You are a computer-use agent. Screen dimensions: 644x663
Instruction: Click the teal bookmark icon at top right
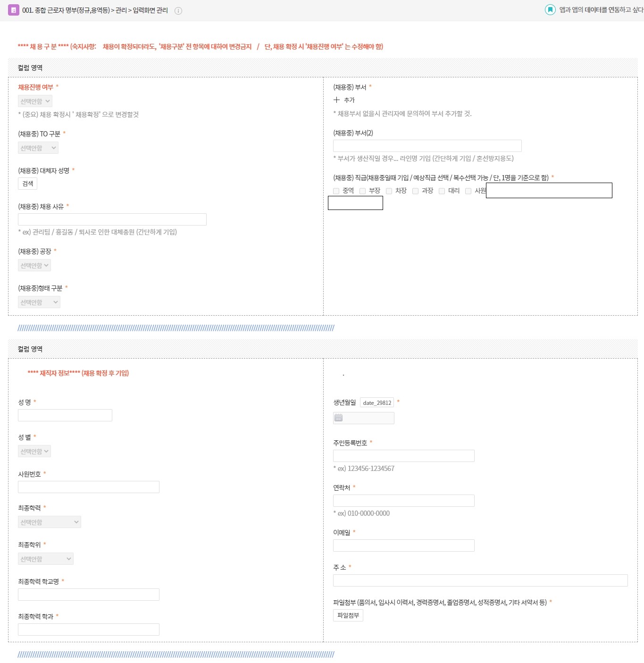tap(550, 10)
